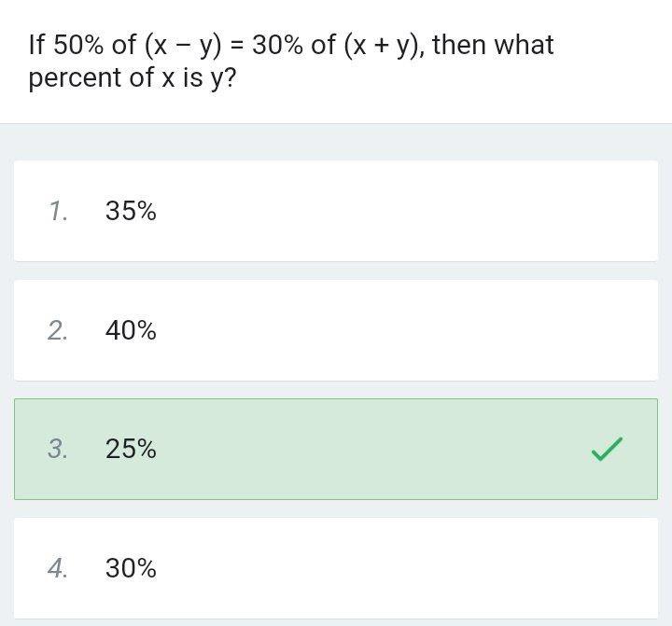This screenshot has height=626, width=672.
Task: Click the number 4. label
Action: click(58, 567)
